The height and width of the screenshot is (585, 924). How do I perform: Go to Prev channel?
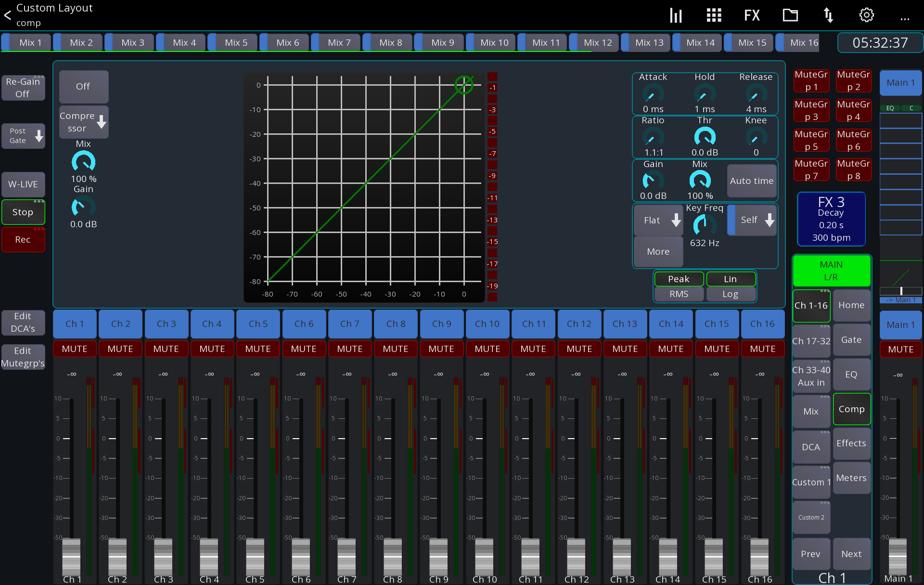(x=811, y=554)
